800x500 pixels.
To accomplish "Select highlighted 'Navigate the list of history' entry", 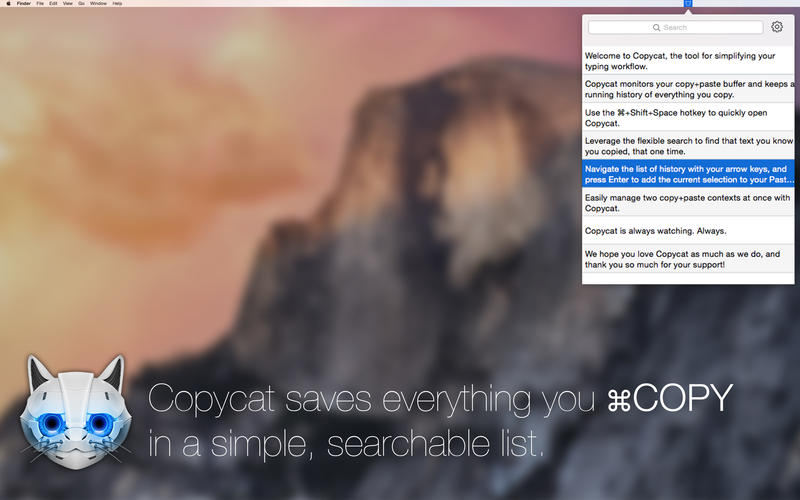I will pos(688,174).
